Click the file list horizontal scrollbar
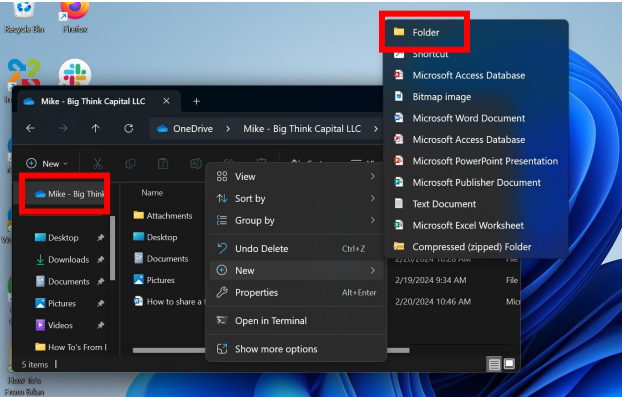 click(x=271, y=351)
